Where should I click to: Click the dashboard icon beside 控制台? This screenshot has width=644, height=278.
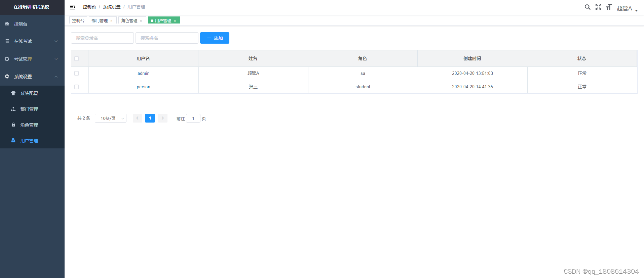(x=7, y=24)
